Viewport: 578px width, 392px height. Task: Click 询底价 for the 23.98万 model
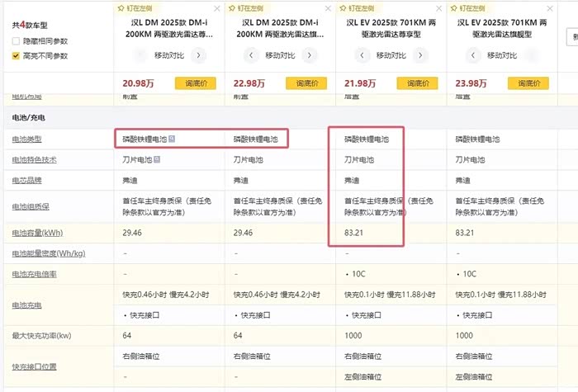[528, 83]
